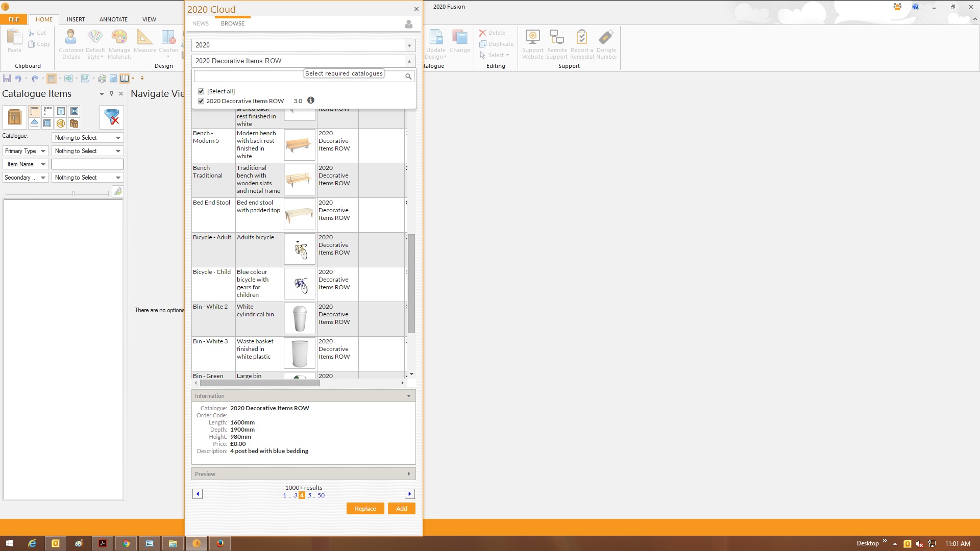The width and height of the screenshot is (980, 551).
Task: Go to results page 1
Action: coord(285,495)
